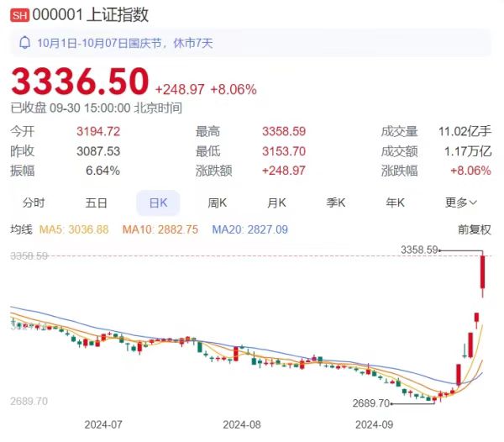This screenshot has width=504, height=442.
Task: Switch to the 五日 chart tab
Action: 96,203
